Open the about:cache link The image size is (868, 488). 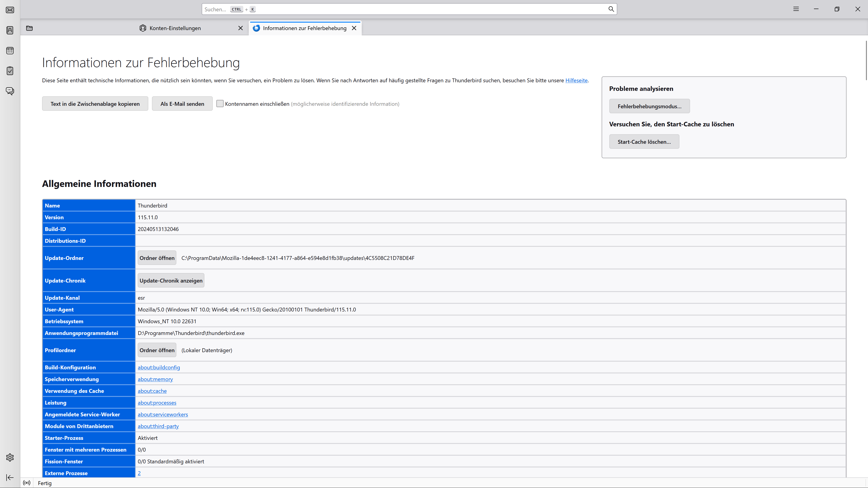coord(152,391)
